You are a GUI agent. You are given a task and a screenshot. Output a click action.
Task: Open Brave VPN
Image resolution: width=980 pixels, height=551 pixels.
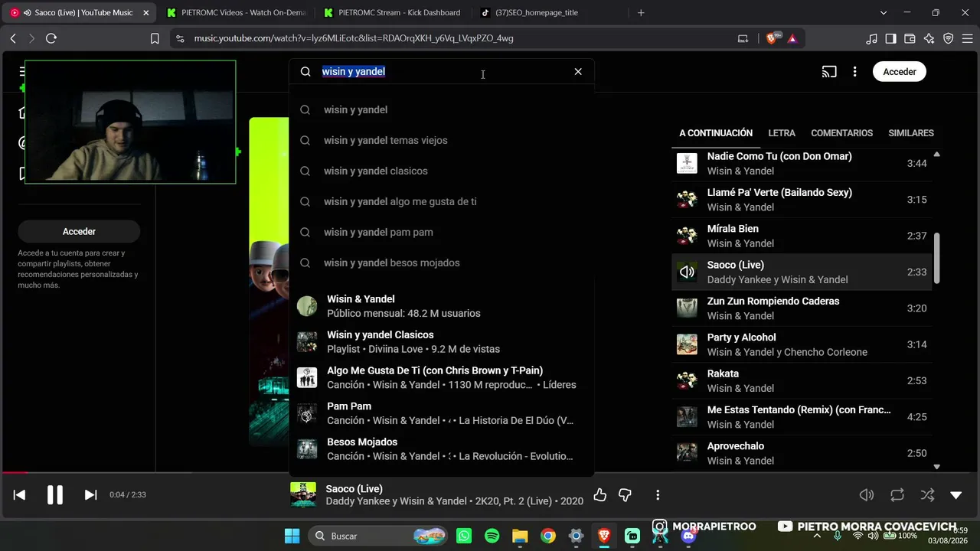point(948,38)
